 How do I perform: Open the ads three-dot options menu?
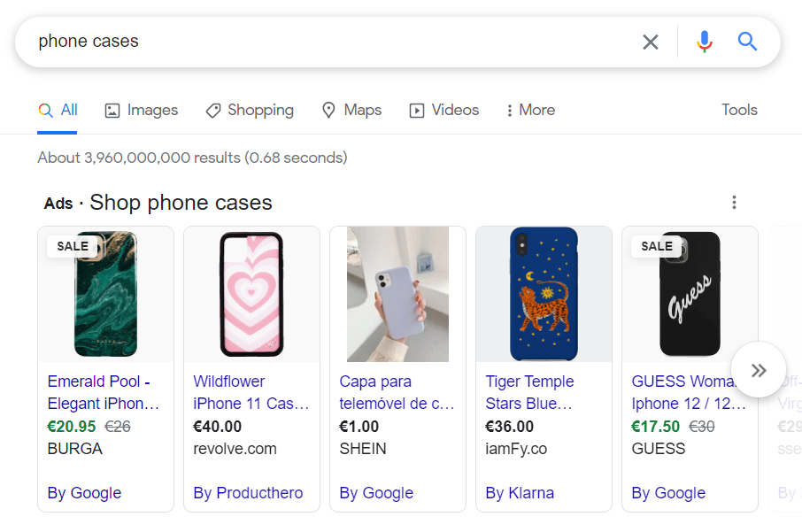click(734, 203)
